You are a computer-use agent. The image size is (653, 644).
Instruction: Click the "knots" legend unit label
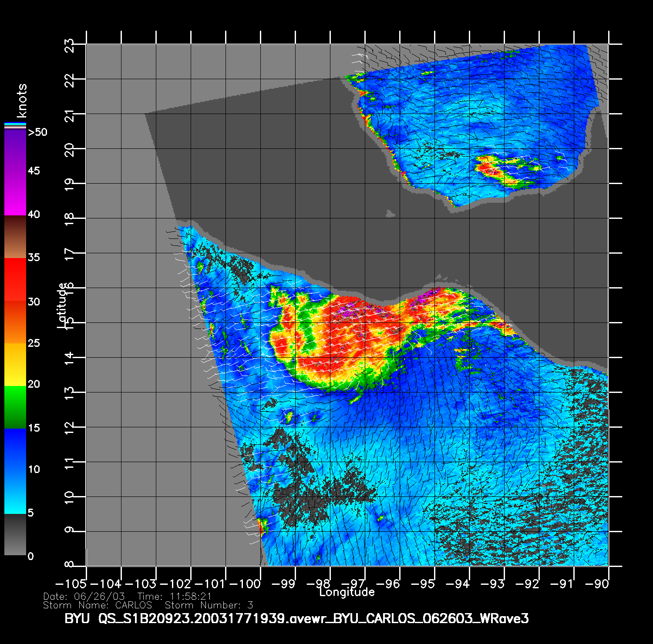[x=22, y=101]
